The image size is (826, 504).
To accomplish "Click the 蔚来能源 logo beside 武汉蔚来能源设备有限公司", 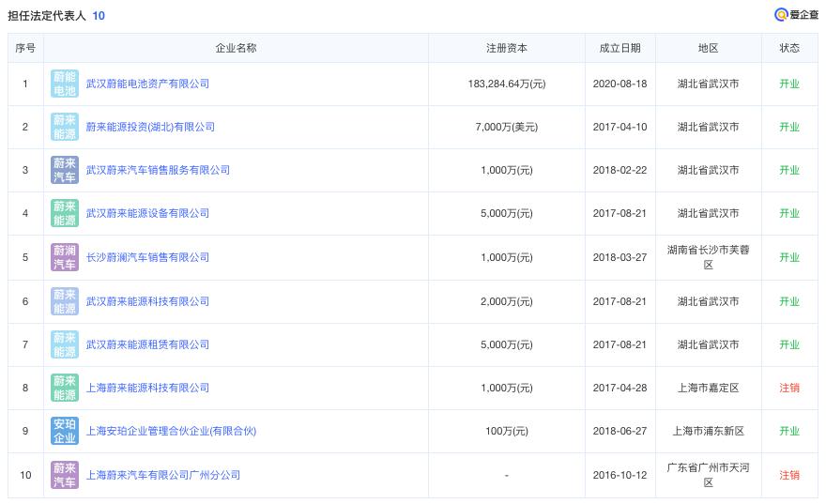I will [x=65, y=213].
